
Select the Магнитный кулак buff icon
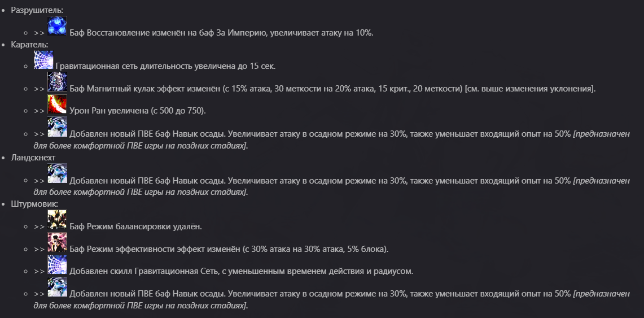point(58,82)
